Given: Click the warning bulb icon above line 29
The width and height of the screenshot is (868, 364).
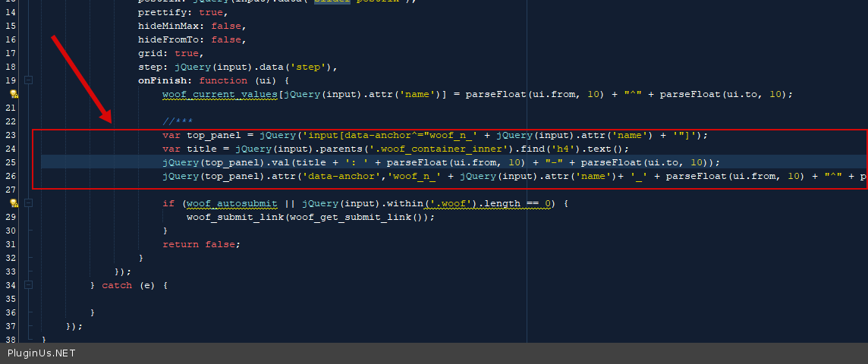Looking at the screenshot, I should pyautogui.click(x=13, y=203).
